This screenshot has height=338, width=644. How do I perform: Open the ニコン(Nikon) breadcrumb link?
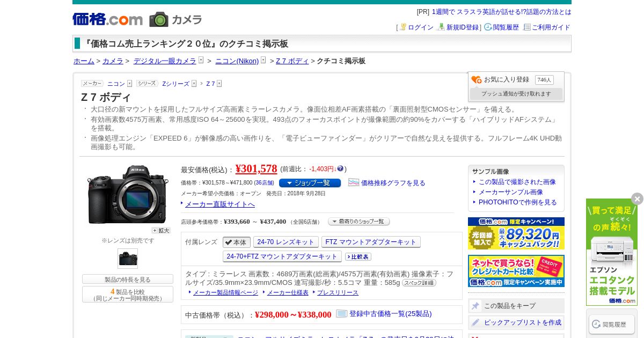(237, 61)
